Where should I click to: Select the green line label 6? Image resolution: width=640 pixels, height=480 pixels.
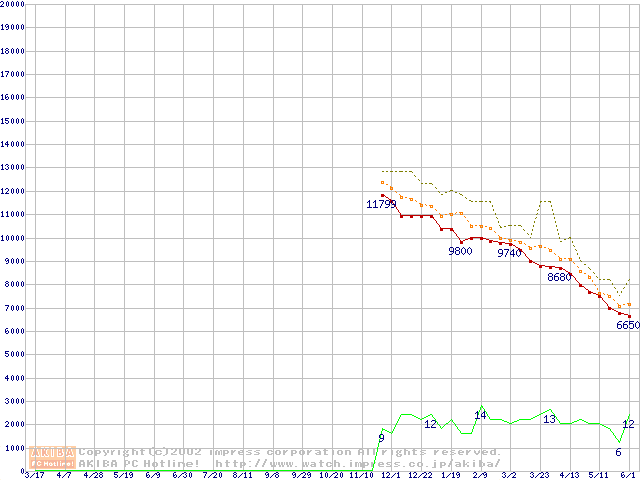tap(618, 452)
